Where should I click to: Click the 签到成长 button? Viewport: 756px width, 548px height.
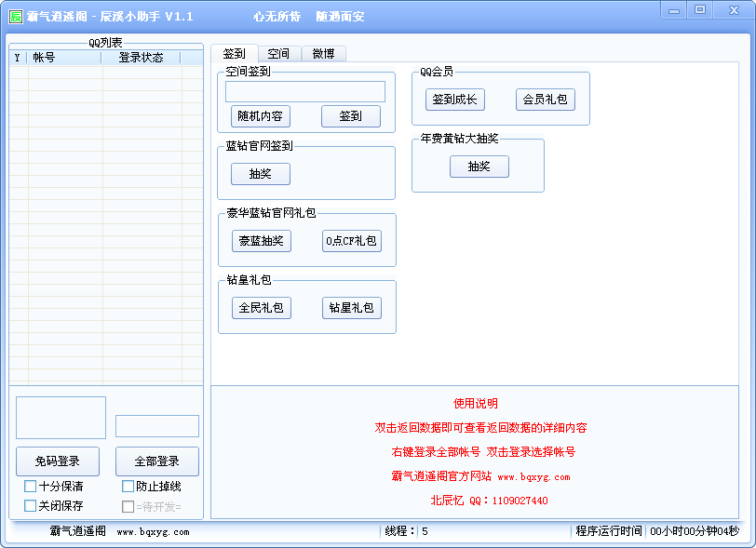tap(454, 100)
